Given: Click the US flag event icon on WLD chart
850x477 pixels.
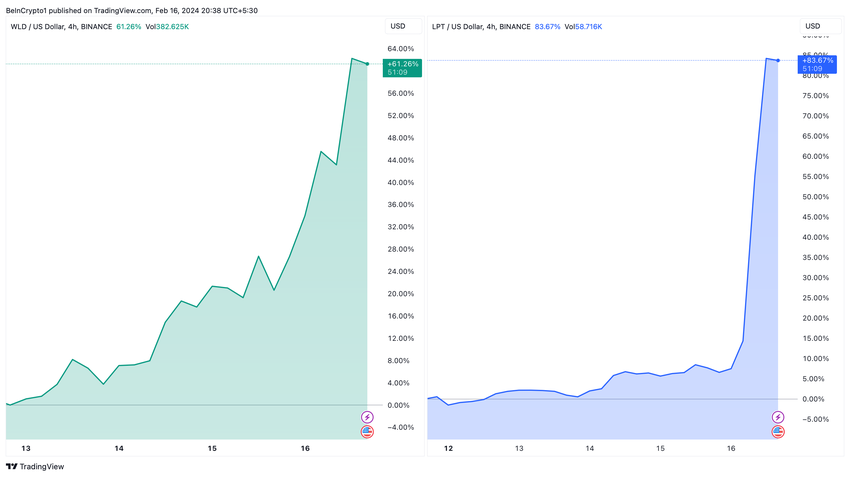Looking at the screenshot, I should (368, 432).
